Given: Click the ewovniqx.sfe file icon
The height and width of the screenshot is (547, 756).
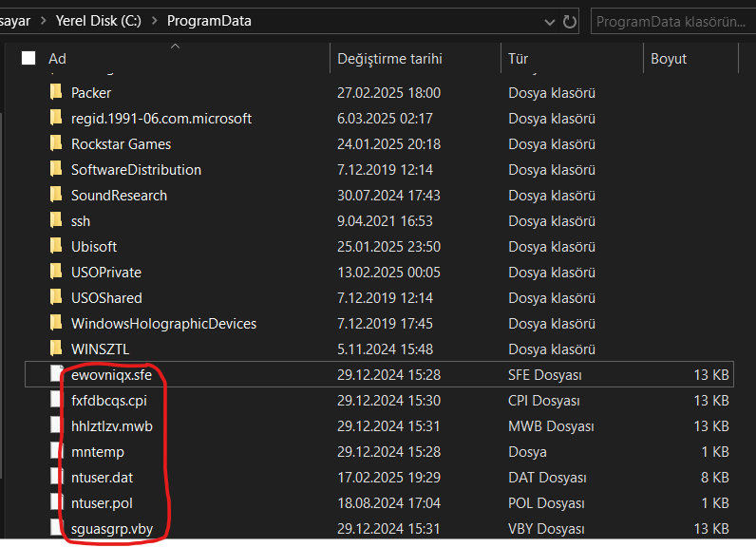Looking at the screenshot, I should coord(57,374).
